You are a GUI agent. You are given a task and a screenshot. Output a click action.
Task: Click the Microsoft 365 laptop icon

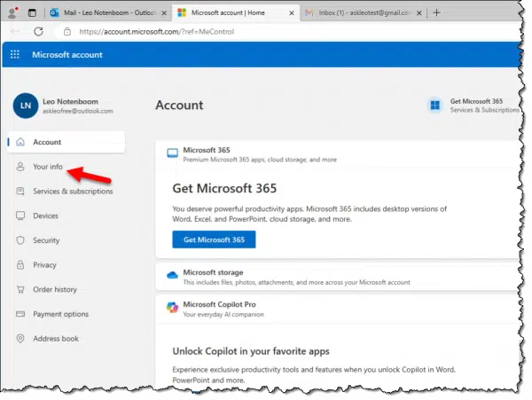[172, 153]
